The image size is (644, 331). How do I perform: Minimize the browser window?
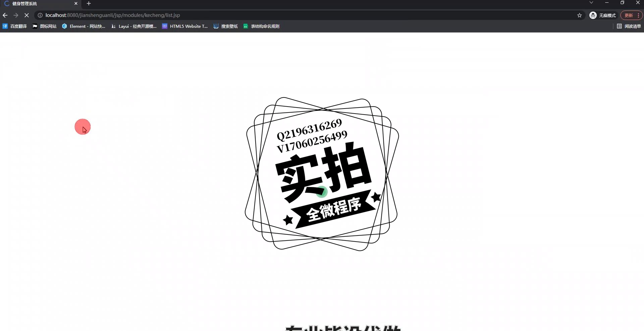click(x=607, y=3)
